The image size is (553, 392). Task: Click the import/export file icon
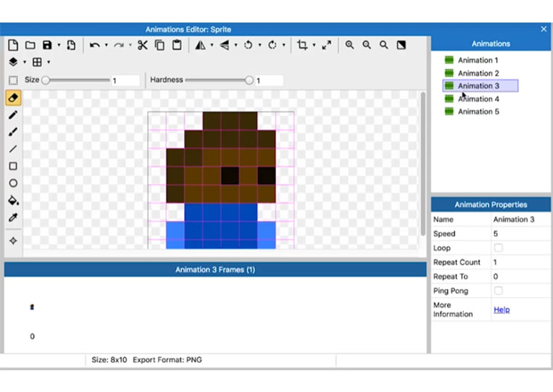coord(71,45)
